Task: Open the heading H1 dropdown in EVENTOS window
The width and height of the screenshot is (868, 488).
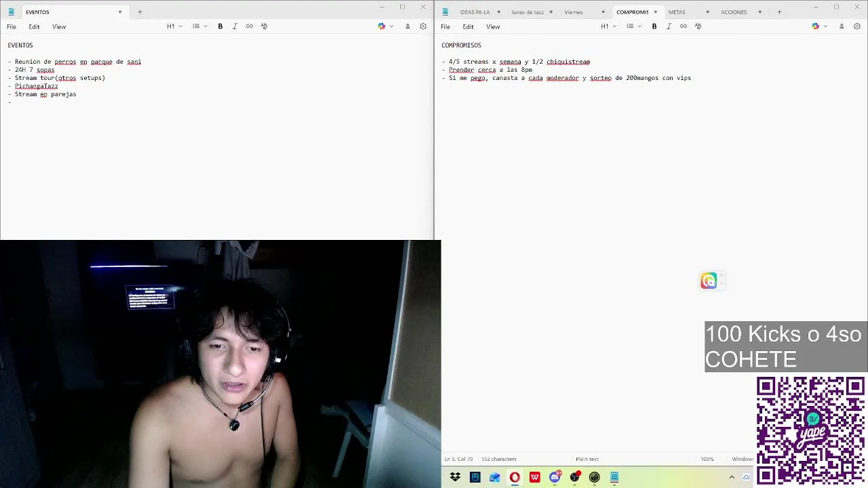Action: point(174,26)
